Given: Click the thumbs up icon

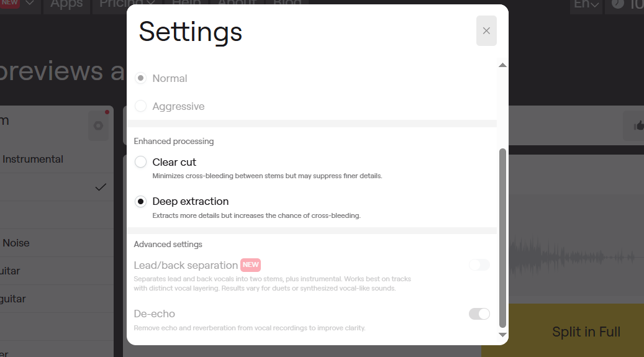Looking at the screenshot, I should click(638, 125).
